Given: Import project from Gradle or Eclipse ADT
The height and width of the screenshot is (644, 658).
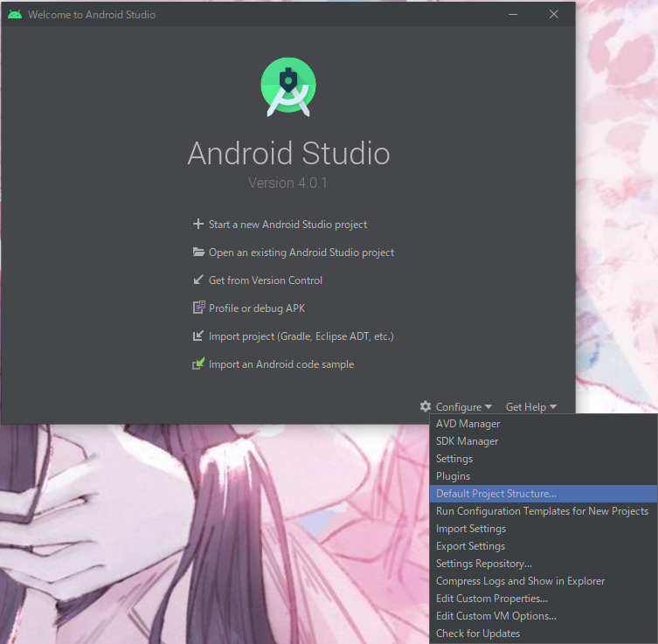Looking at the screenshot, I should [301, 336].
